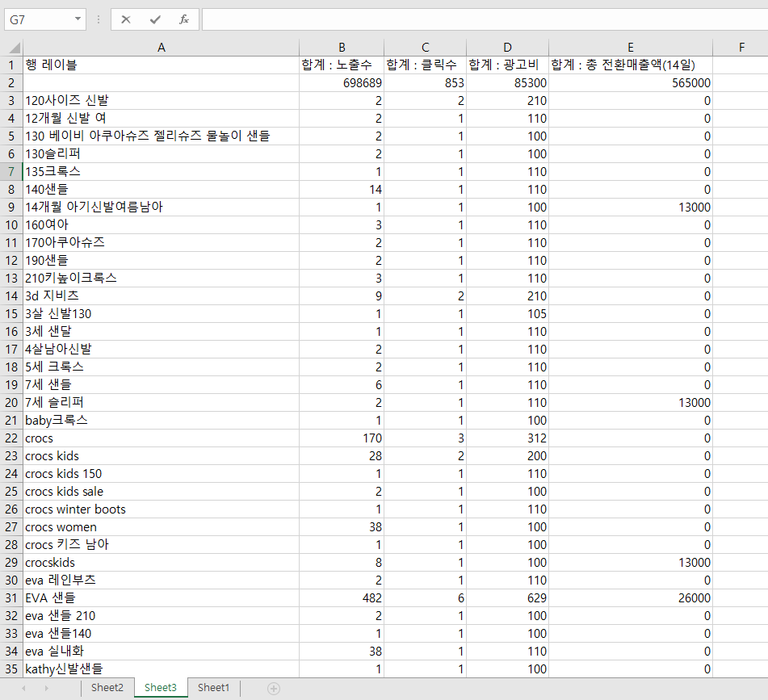Click the Select All corner triangle
The image size is (768, 700).
coord(15,48)
